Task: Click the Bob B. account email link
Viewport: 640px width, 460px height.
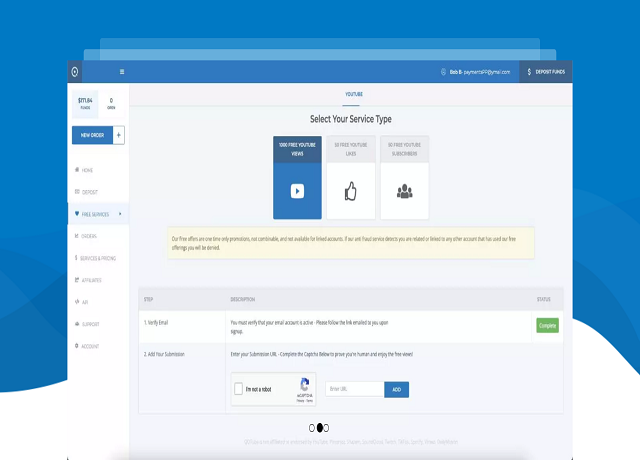Action: (x=480, y=72)
